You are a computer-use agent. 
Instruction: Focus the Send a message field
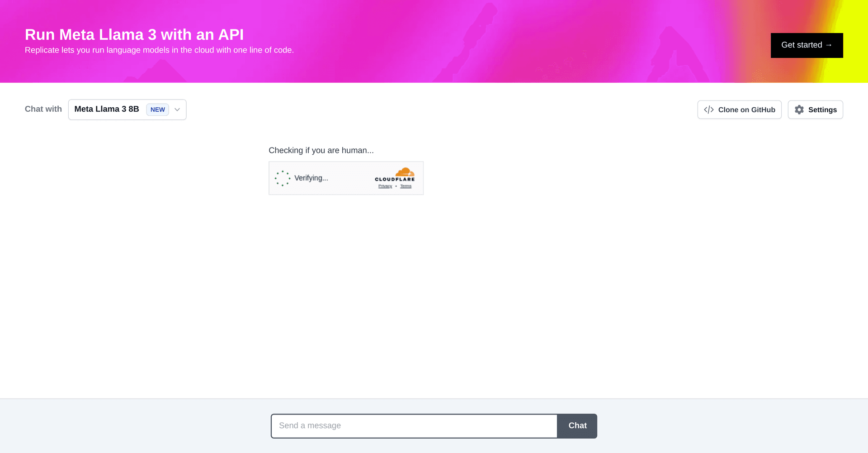point(414,426)
